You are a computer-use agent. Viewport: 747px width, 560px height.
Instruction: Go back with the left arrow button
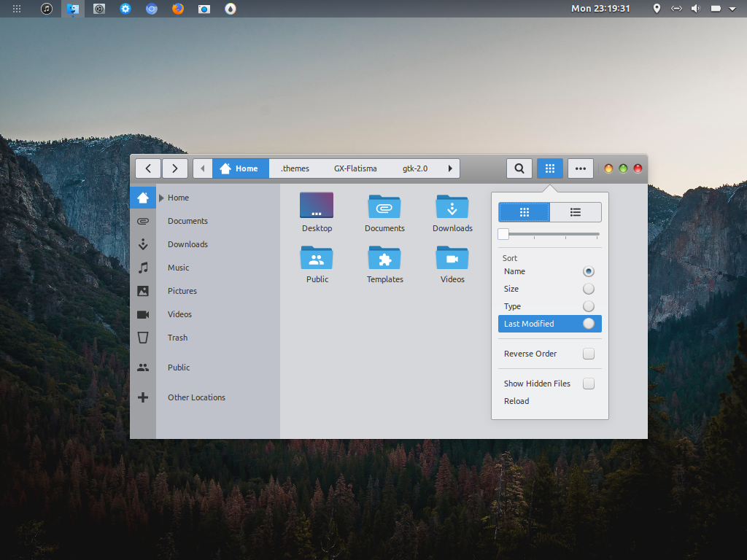[148, 168]
